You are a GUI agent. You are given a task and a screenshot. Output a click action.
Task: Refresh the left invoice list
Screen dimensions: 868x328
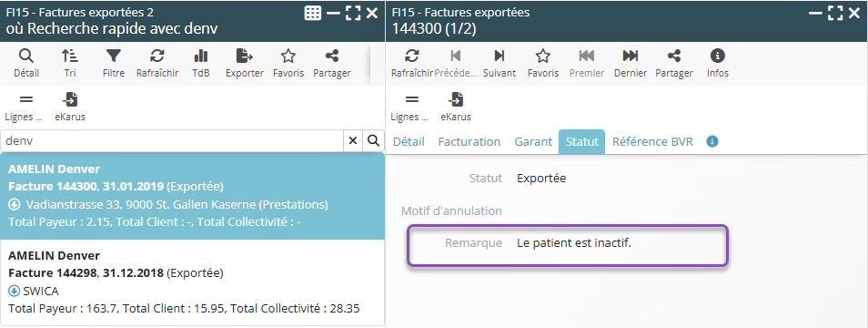157,63
